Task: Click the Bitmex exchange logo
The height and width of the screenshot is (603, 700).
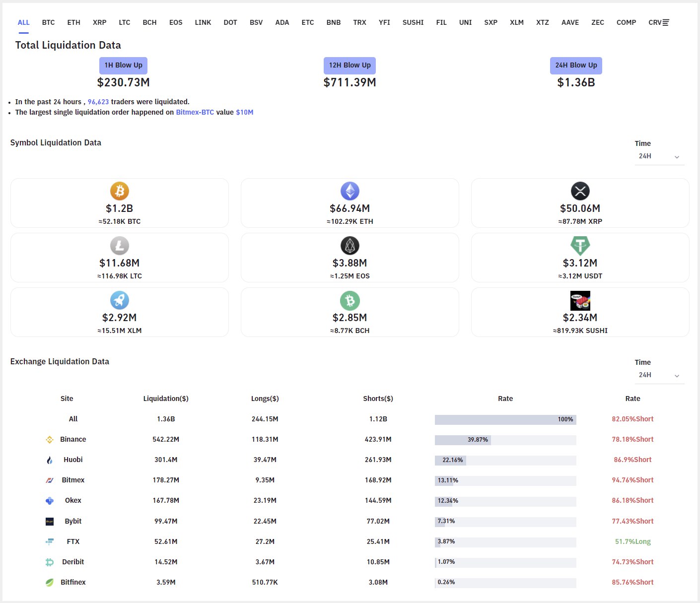Action: 50,480
